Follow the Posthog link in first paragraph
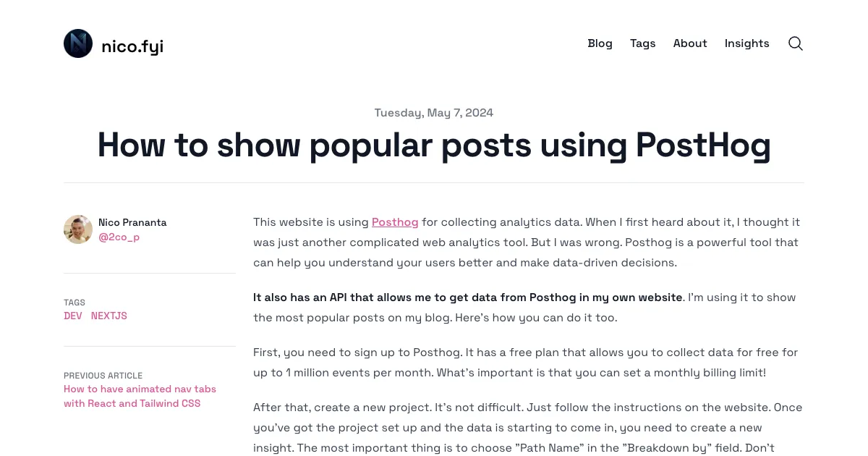Screen dimensions: 868x456 coord(395,221)
